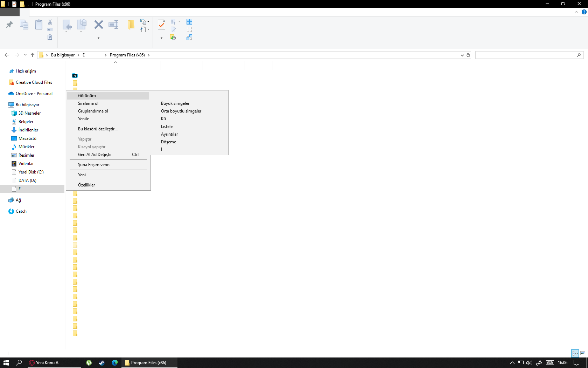Image resolution: width=588 pixels, height=368 pixels.
Task: Click the Copy icon in the ribbon
Action: tap(24, 25)
